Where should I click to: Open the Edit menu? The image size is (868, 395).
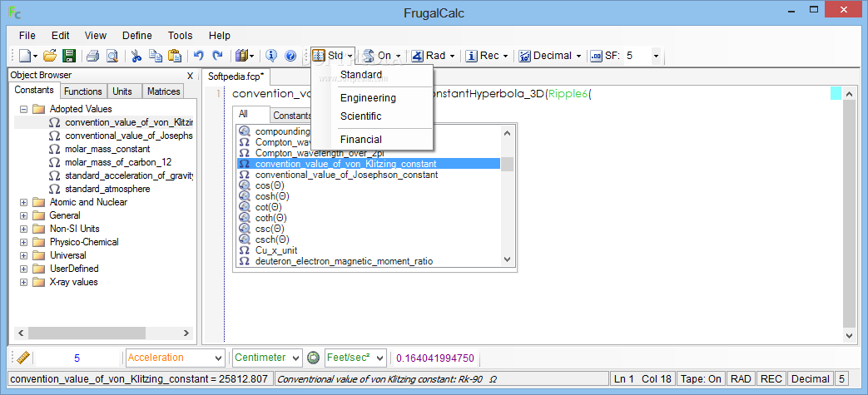coord(61,36)
